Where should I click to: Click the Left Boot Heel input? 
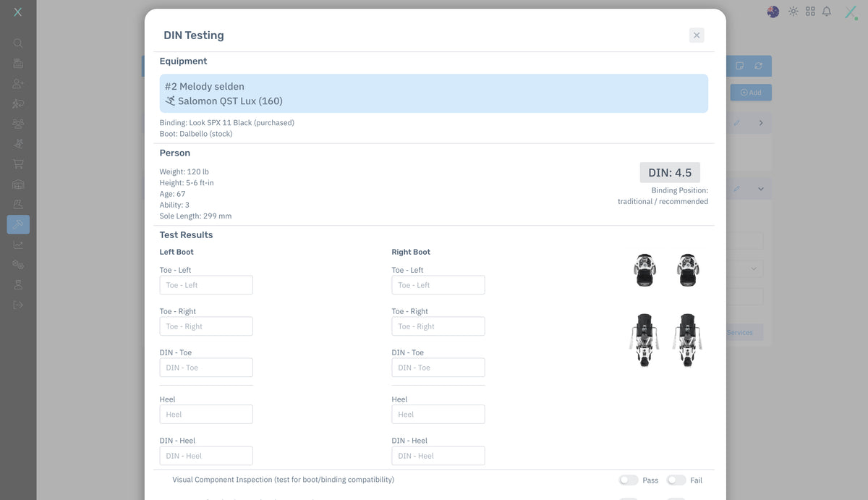[206, 415]
